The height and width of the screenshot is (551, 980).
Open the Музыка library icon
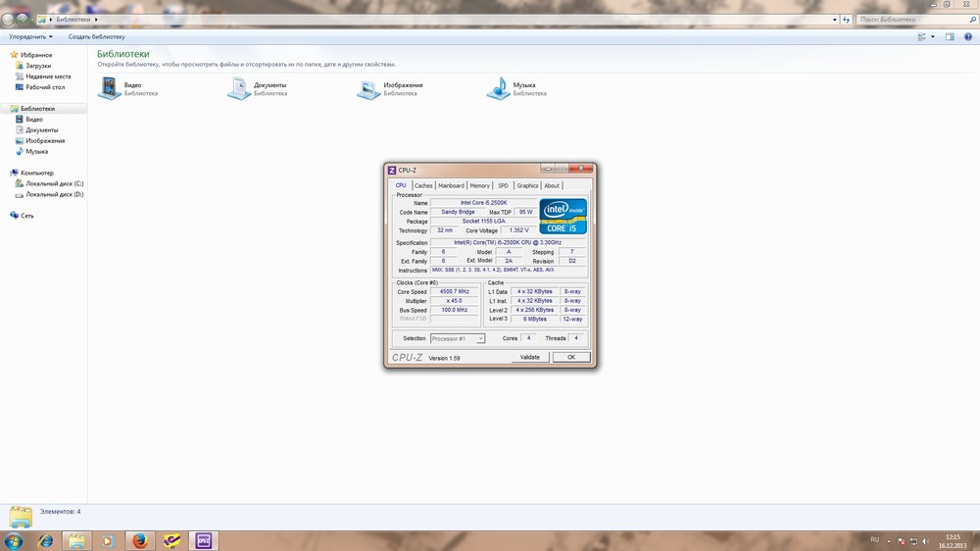(498, 88)
